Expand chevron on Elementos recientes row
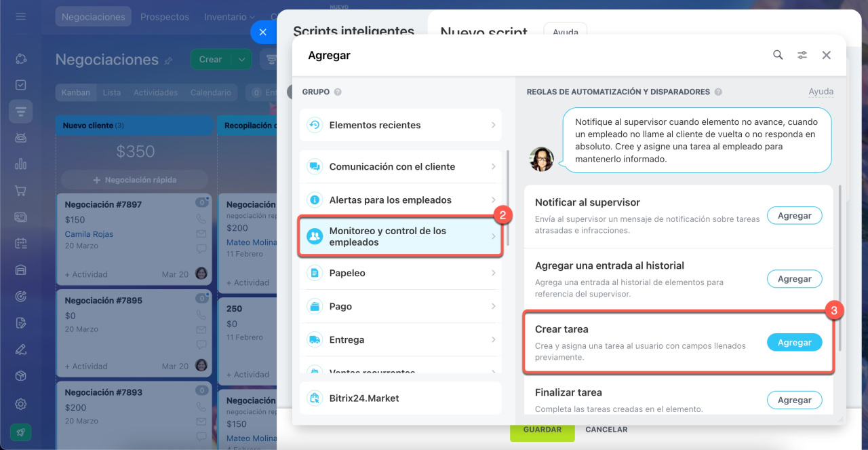 point(493,125)
